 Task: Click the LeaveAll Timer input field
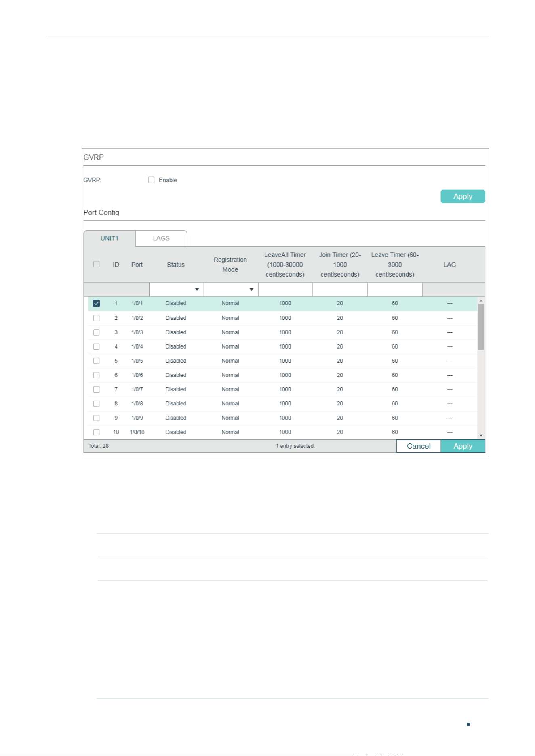point(285,290)
